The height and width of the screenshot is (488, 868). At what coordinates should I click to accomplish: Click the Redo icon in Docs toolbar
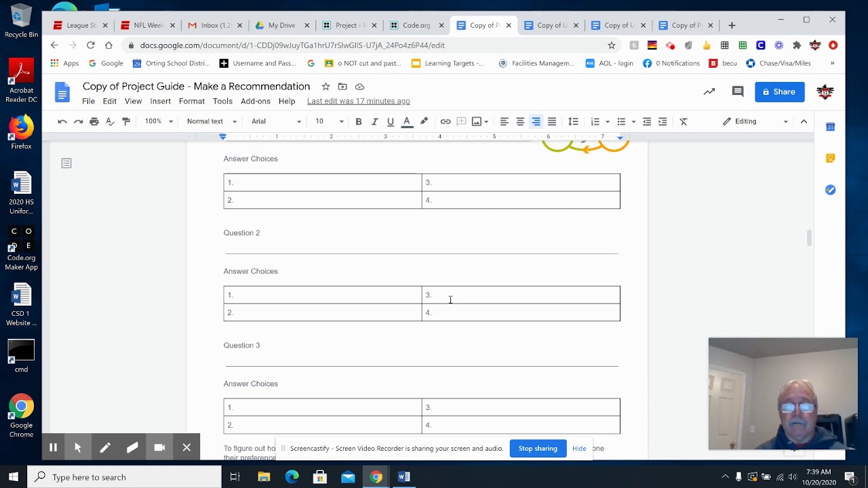click(78, 121)
